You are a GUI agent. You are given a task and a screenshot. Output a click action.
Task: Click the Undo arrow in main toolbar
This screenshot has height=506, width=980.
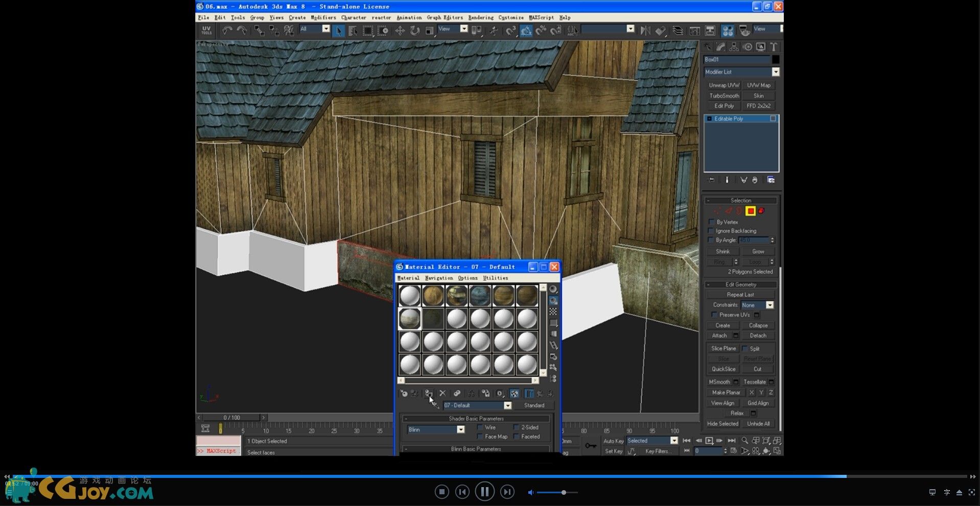coord(227,30)
